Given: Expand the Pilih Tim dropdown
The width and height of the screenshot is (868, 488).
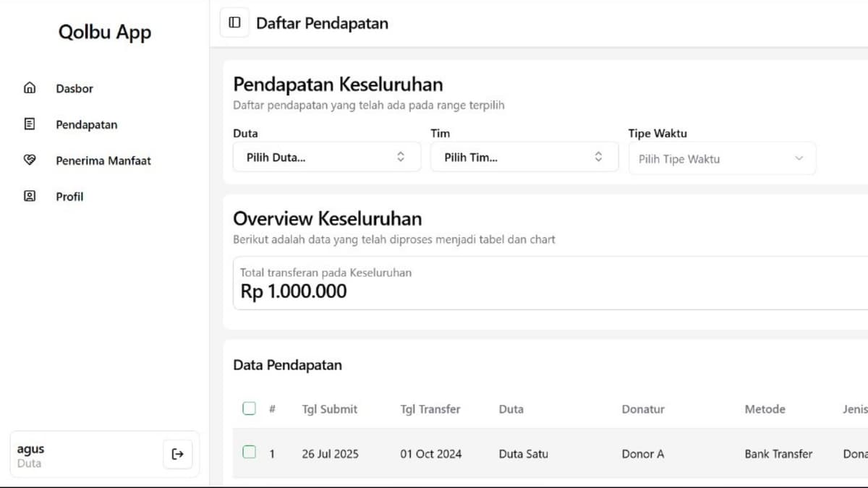Looking at the screenshot, I should click(524, 157).
